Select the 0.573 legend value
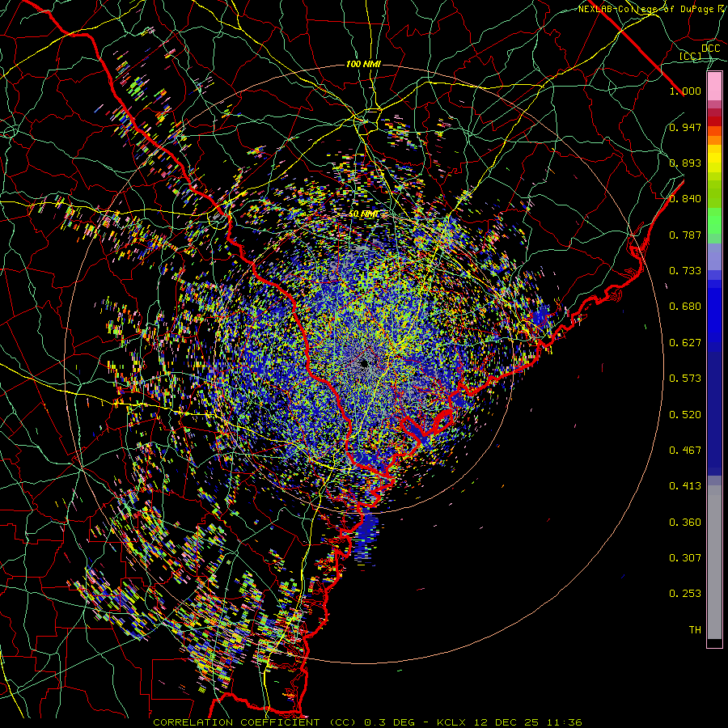The image size is (728, 728). click(x=685, y=379)
